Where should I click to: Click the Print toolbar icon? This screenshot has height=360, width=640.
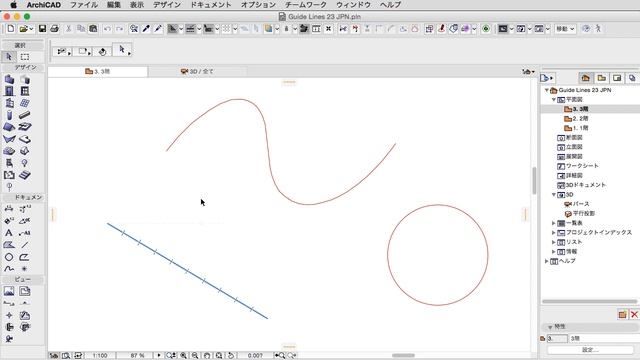point(54,29)
